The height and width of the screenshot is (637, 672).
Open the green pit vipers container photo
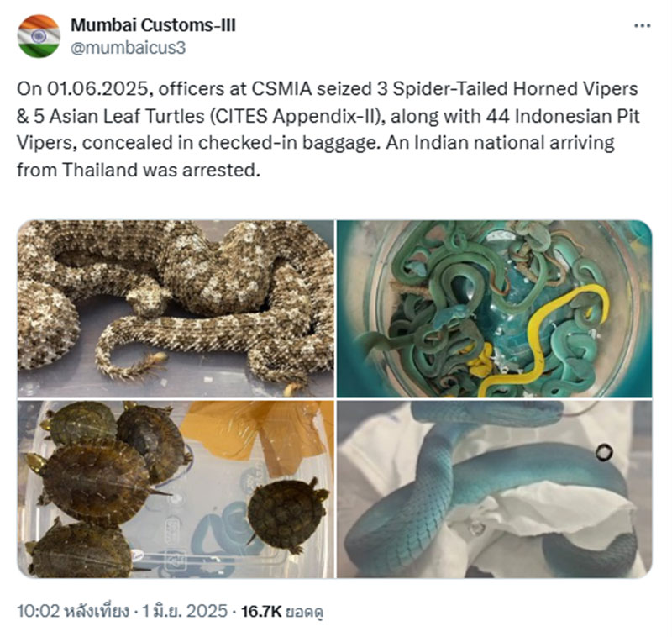(x=494, y=308)
